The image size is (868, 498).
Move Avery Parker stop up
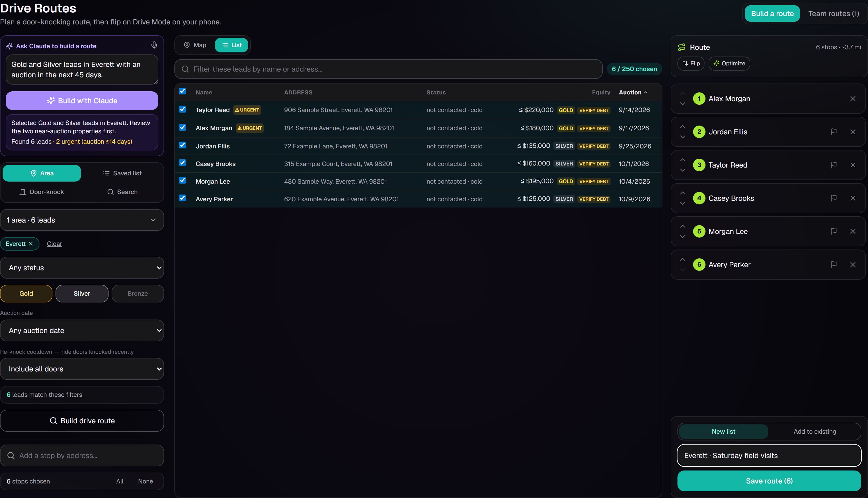682,259
